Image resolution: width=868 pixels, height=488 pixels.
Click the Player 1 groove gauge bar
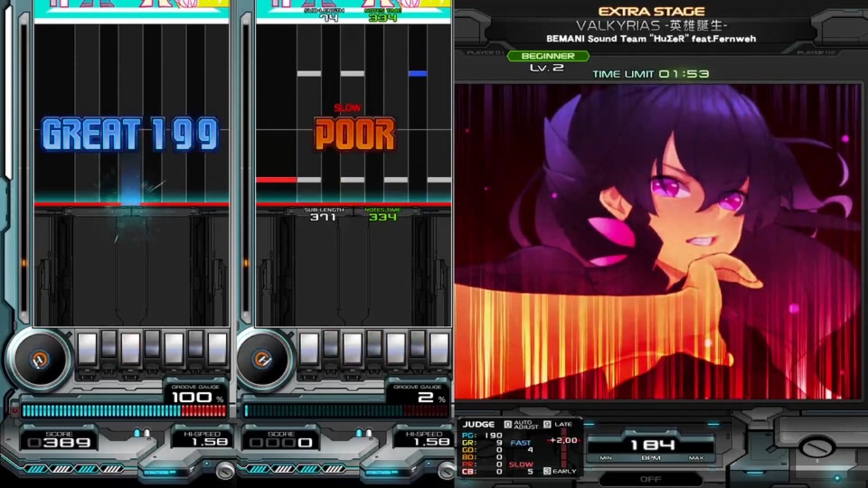click(124, 411)
